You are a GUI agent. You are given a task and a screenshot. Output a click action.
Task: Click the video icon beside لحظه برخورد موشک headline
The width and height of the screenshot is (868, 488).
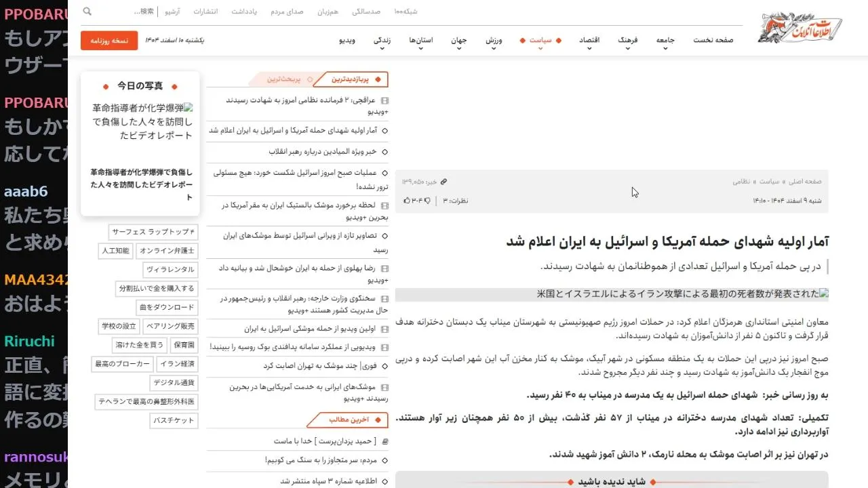click(x=384, y=205)
